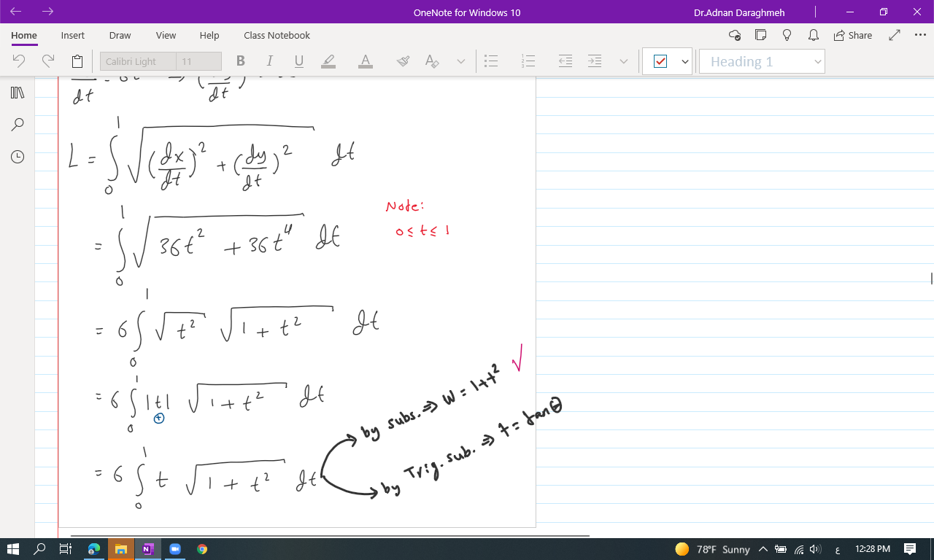Screen dimensions: 934x560
Task: Click the Undo arrow icon
Action: click(19, 61)
